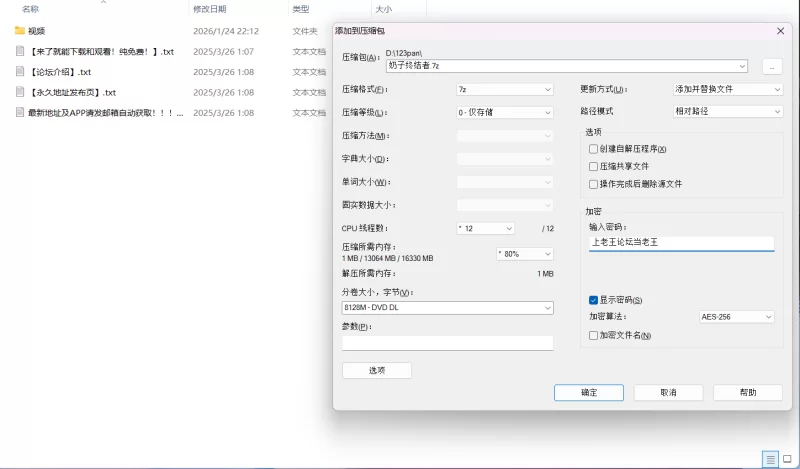Tick 操作完成后删除源文件 checkbox
This screenshot has width=800, height=469.
coord(593,184)
